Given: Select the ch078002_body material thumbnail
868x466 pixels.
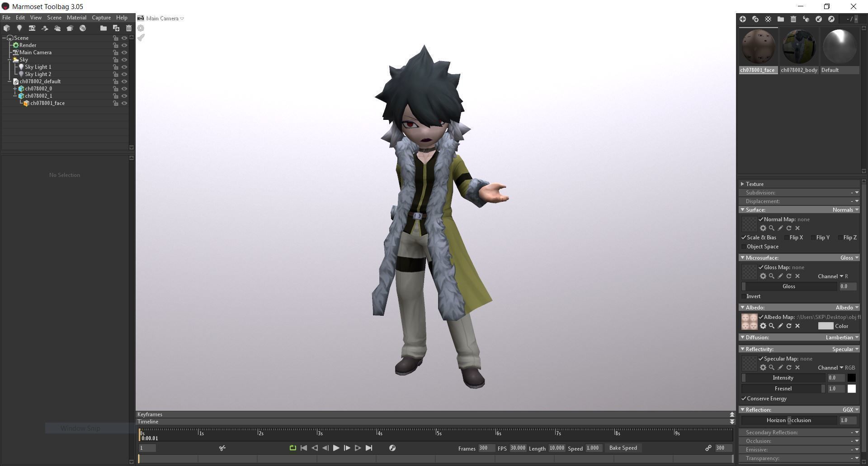Looking at the screenshot, I should tap(799, 51).
